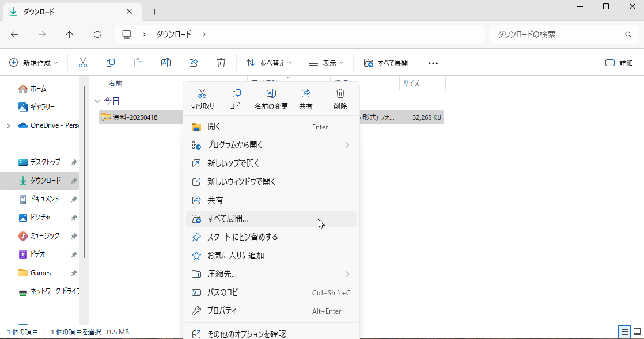
Task: Click the PC icon in the address bar
Action: point(127,34)
